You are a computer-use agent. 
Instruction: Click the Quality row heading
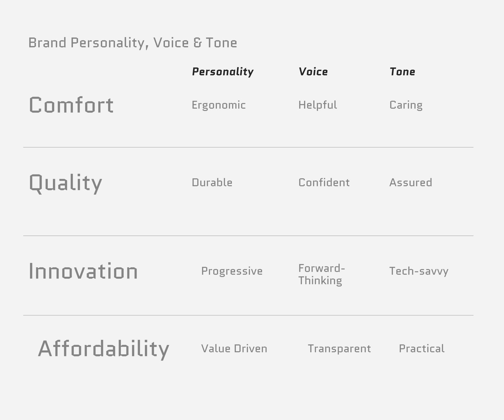click(x=66, y=183)
